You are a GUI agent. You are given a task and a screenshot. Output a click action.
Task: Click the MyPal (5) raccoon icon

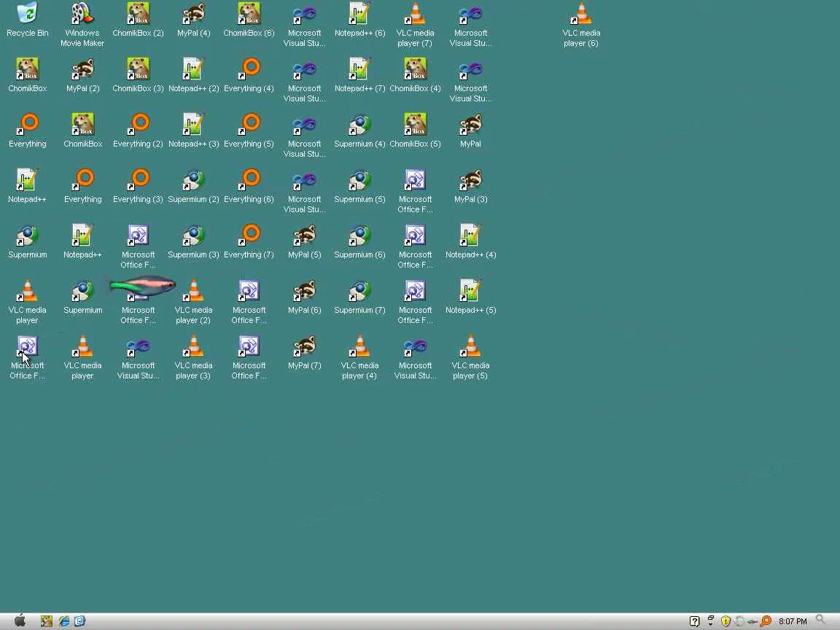pyautogui.click(x=304, y=242)
